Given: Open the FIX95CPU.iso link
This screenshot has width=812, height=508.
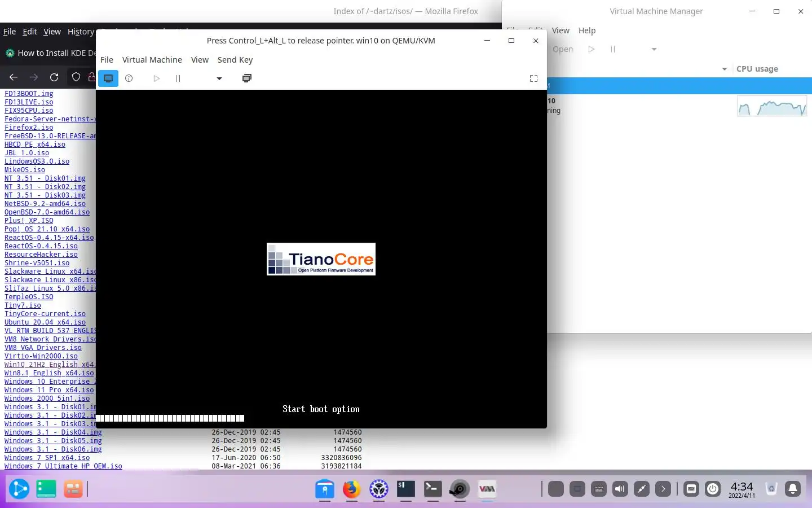Looking at the screenshot, I should tap(29, 111).
